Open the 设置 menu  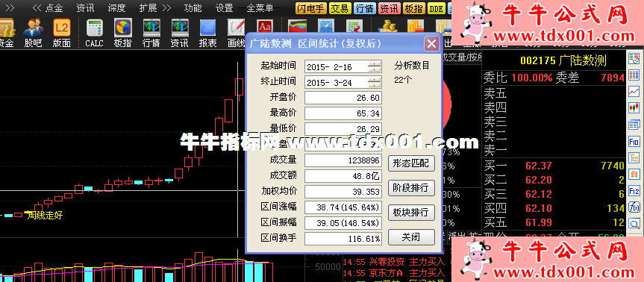pos(225,7)
